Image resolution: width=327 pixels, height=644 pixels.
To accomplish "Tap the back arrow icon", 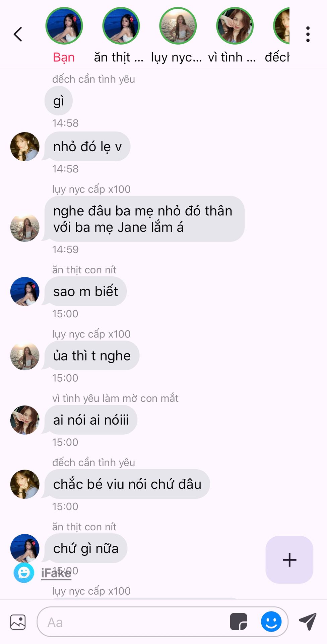I will pos(18,34).
